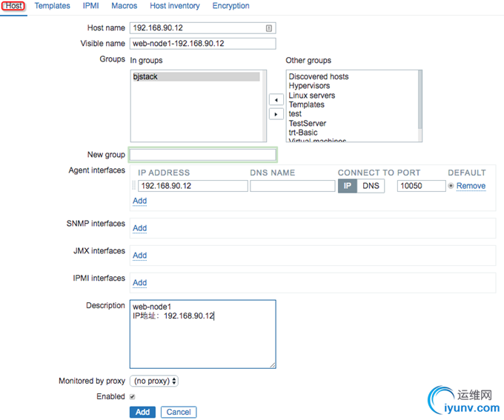Open the Monitored by proxy dropdown
The width and height of the screenshot is (504, 420).
click(154, 381)
